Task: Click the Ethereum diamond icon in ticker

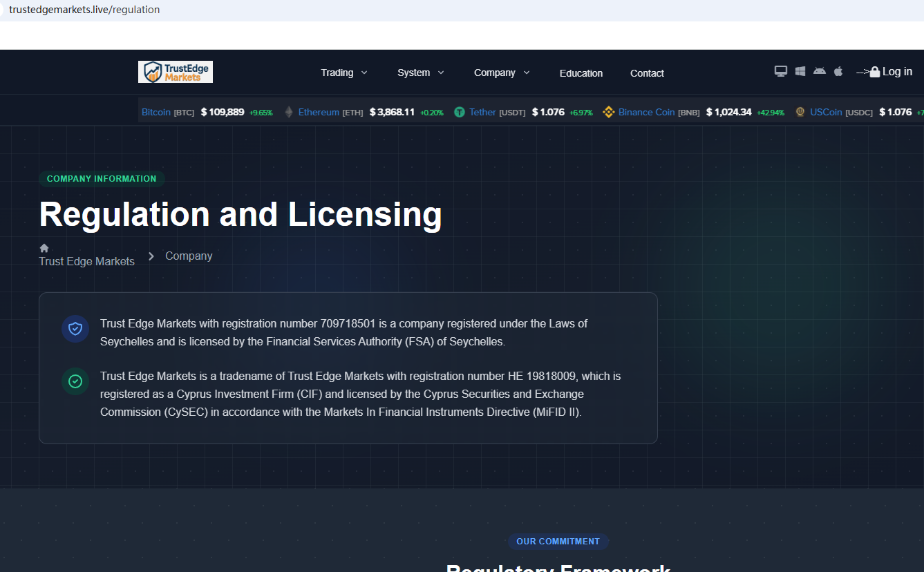Action: click(x=289, y=112)
